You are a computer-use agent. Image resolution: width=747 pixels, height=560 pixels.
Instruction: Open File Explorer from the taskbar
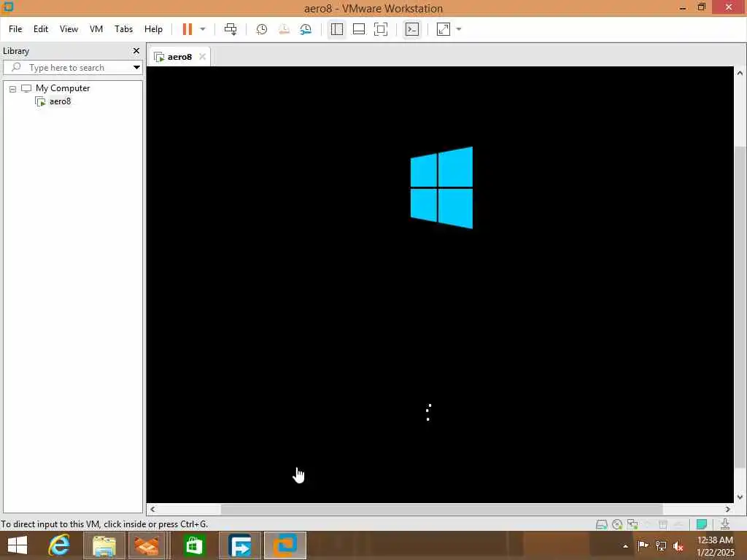104,545
